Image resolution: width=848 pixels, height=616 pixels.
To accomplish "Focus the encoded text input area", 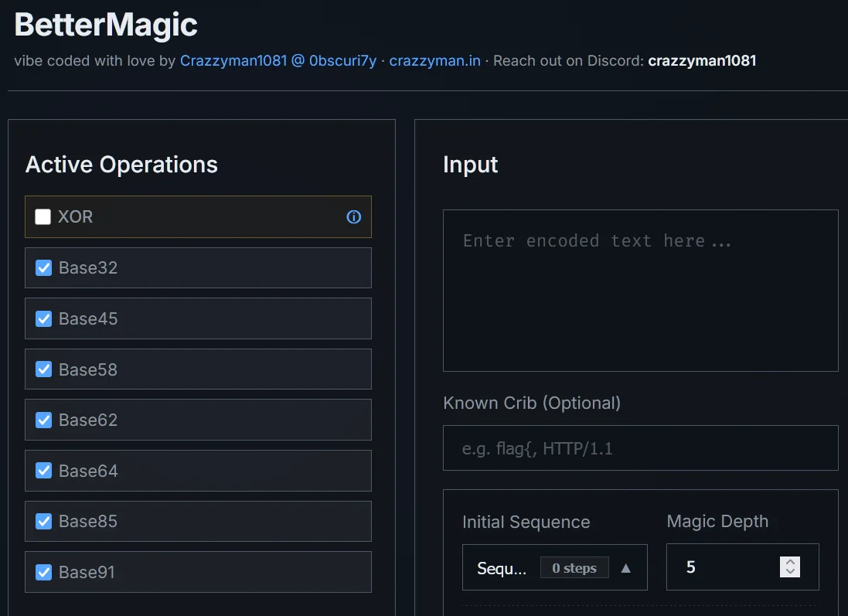I will (640, 290).
